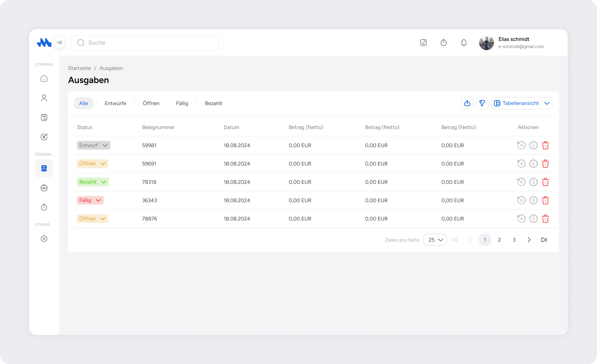Open notifications via the bell icon
Image resolution: width=597 pixels, height=364 pixels.
click(464, 42)
